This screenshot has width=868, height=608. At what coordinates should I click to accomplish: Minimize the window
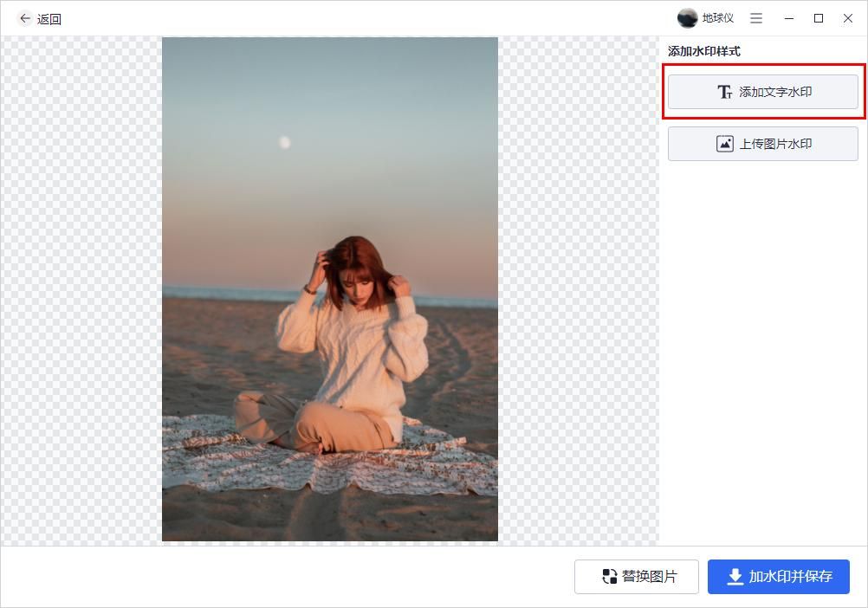[x=789, y=18]
